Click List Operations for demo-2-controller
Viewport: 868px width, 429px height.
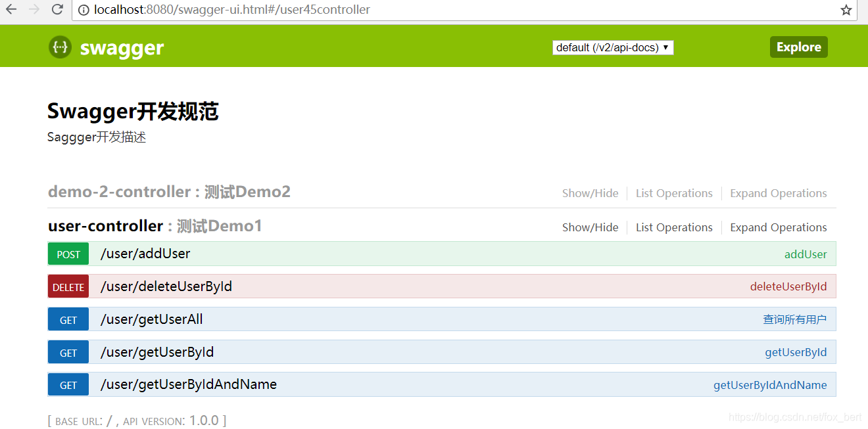tap(674, 193)
